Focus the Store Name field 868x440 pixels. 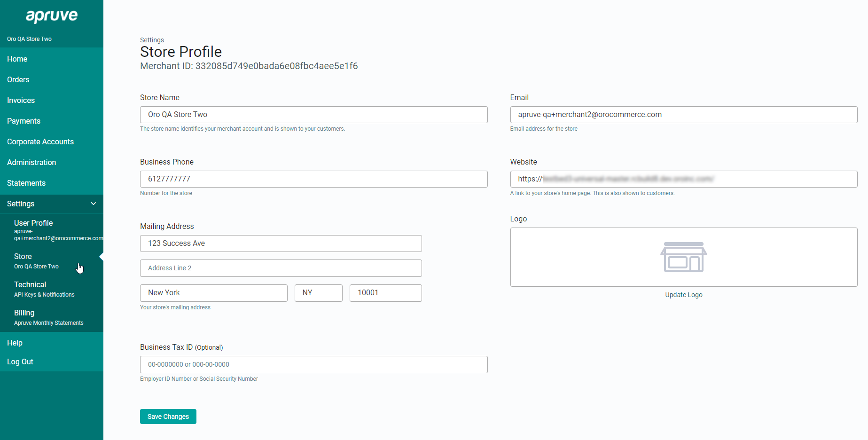[314, 115]
